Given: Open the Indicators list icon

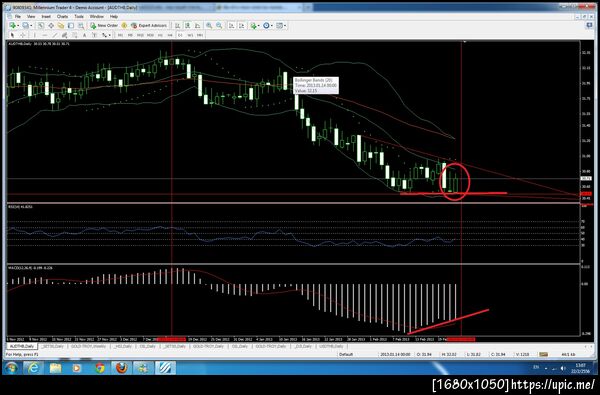Looking at the screenshot, I should pyautogui.click(x=254, y=25).
